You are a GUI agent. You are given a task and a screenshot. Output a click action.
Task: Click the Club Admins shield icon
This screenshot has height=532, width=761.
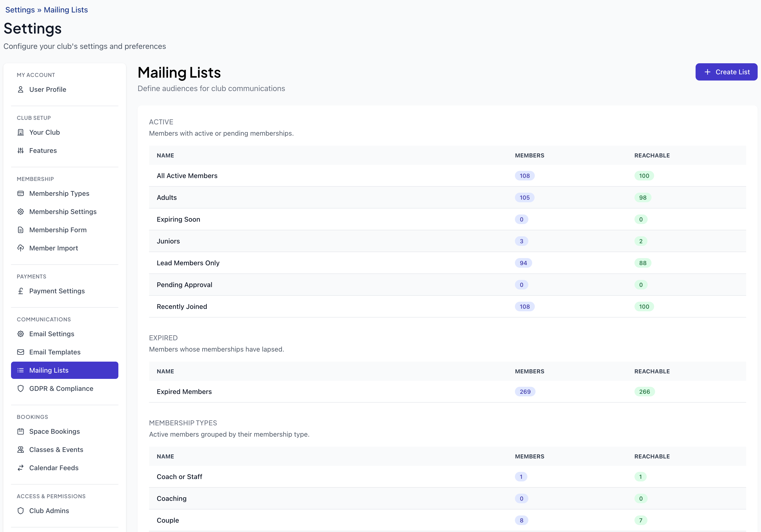pyautogui.click(x=21, y=511)
